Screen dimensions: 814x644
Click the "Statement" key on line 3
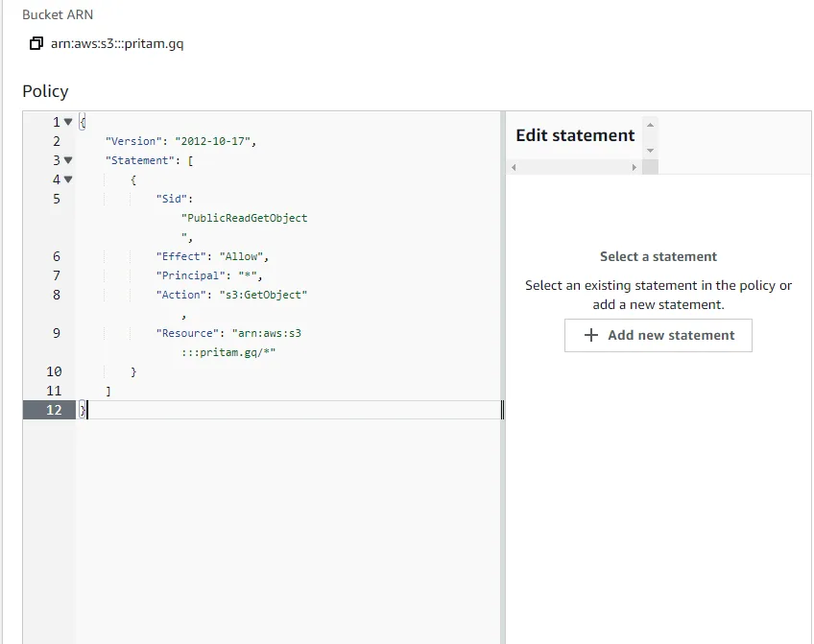pyautogui.click(x=139, y=160)
